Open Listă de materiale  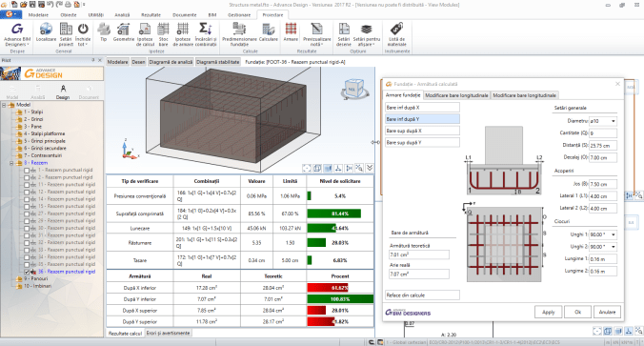pyautogui.click(x=396, y=34)
